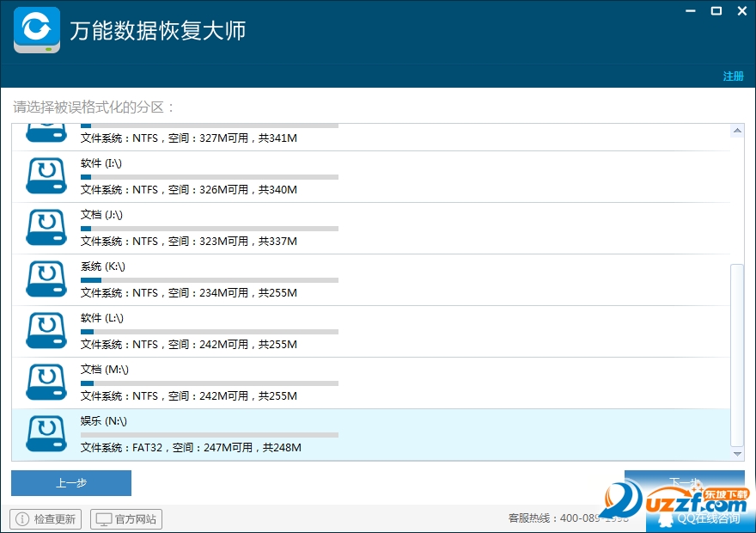Click the drive icon for 软件 (I:\)

click(x=46, y=176)
